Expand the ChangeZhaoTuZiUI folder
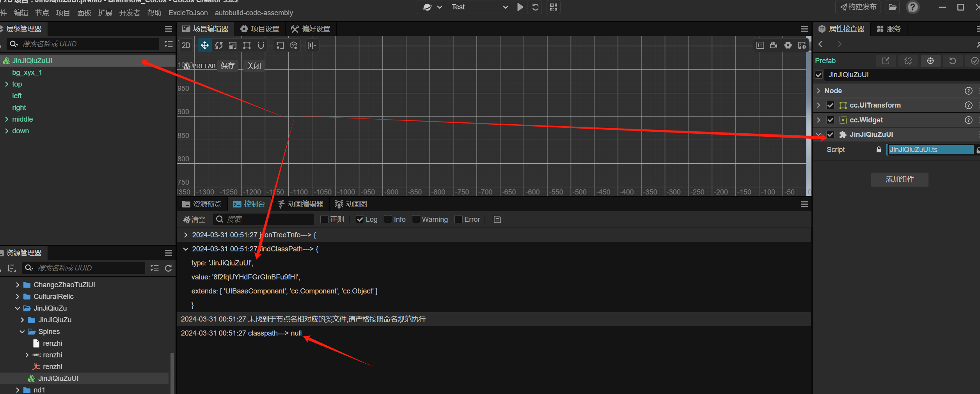 pyautogui.click(x=18, y=285)
